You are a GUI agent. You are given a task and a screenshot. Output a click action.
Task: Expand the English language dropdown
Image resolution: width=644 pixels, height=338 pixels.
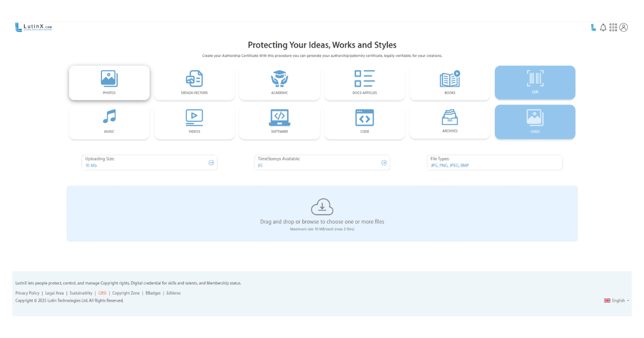click(617, 300)
